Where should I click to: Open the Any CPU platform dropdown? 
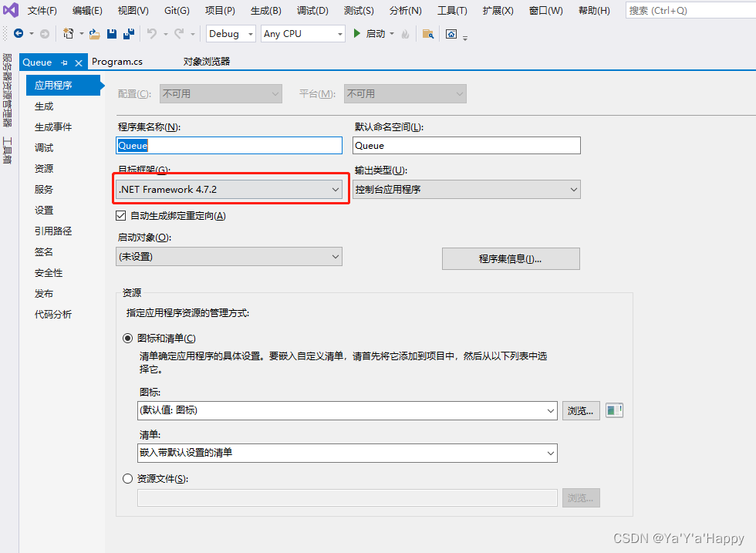(x=302, y=33)
